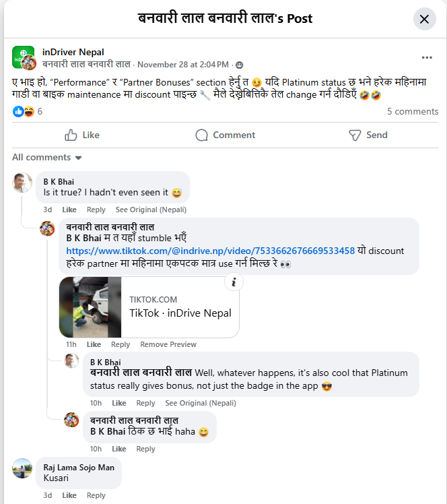This screenshot has width=447, height=504.
Task: Open the TikTok video URL link
Action: pyautogui.click(x=210, y=251)
